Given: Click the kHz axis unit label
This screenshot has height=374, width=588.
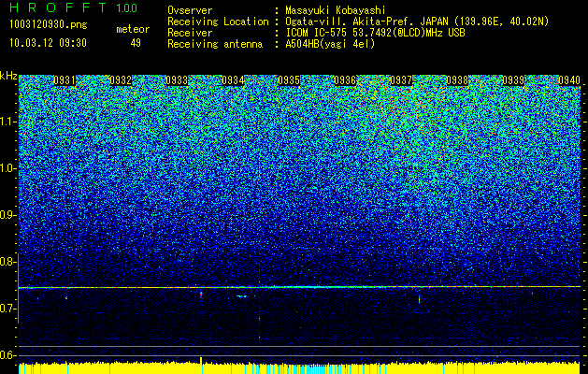Looking at the screenshot, I should (8, 76).
